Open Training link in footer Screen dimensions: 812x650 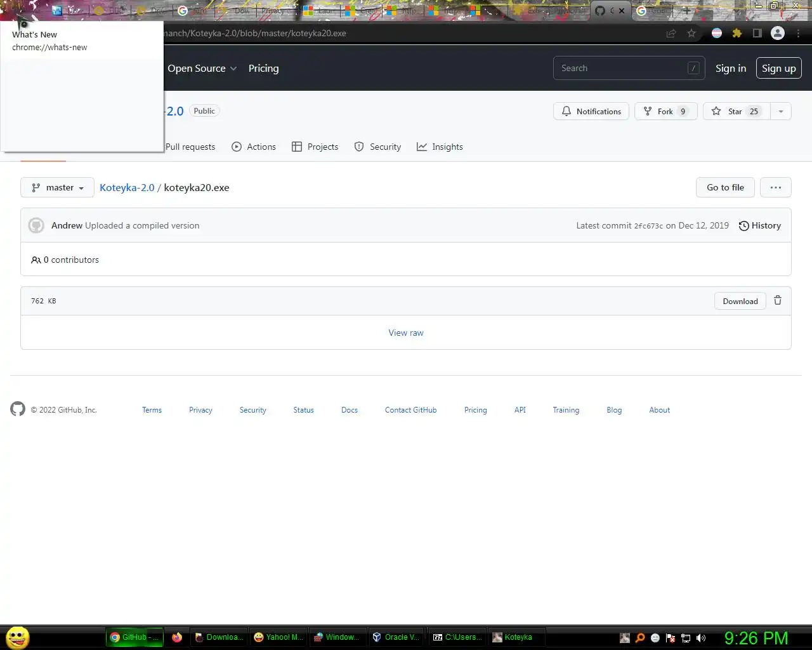click(566, 410)
